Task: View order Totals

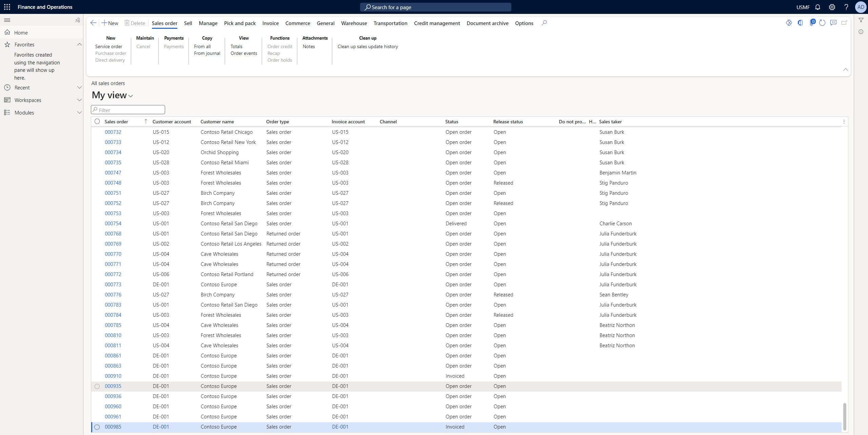Action: tap(236, 46)
